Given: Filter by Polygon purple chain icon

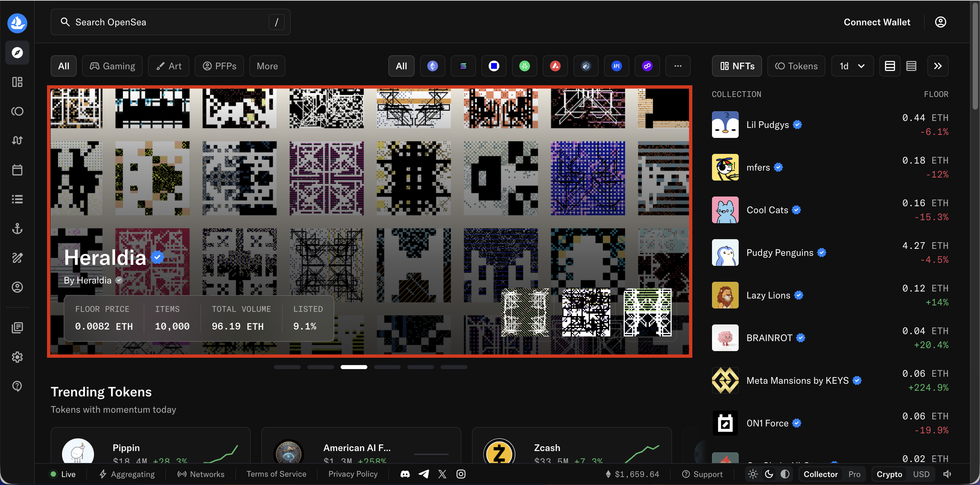Looking at the screenshot, I should click(647, 66).
